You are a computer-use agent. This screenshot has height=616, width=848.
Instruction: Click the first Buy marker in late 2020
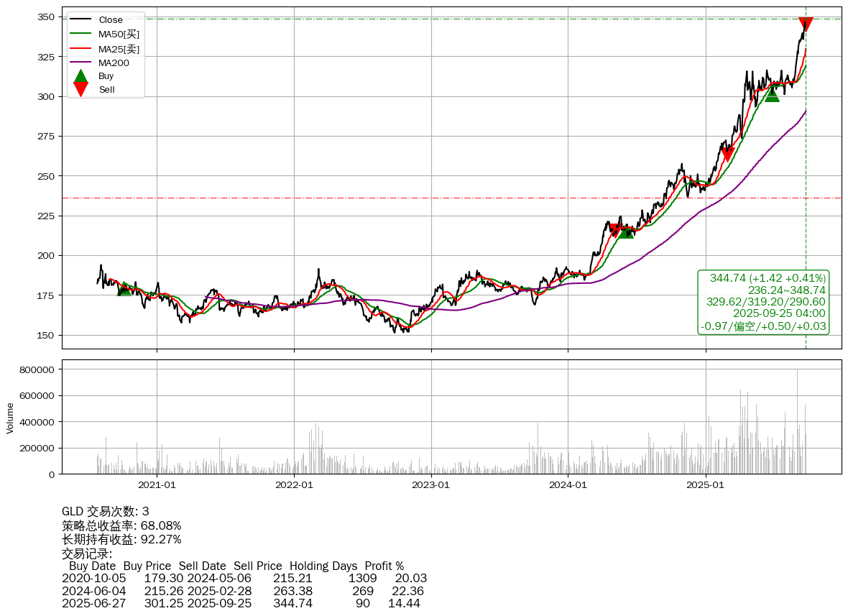(x=124, y=288)
